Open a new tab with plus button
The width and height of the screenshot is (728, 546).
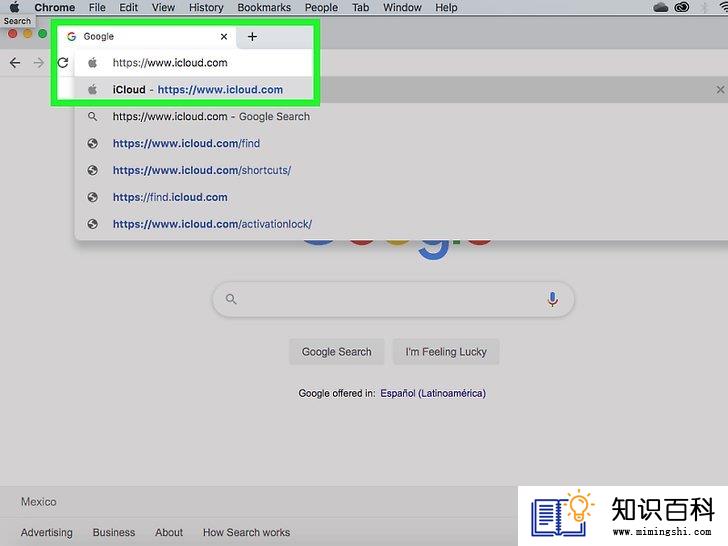click(x=252, y=36)
